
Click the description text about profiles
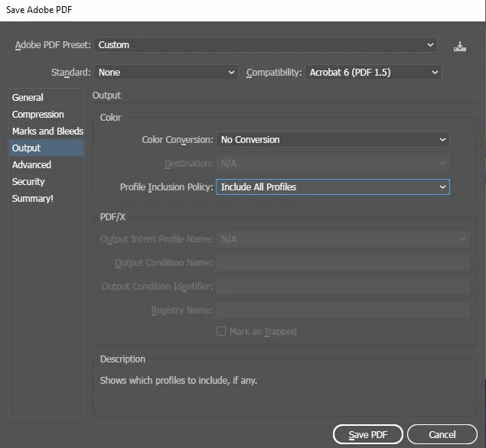pos(178,380)
